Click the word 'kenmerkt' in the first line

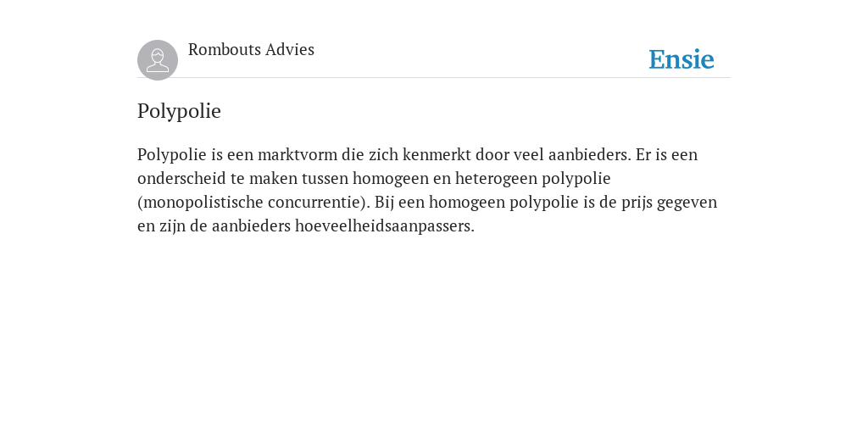[x=437, y=154]
